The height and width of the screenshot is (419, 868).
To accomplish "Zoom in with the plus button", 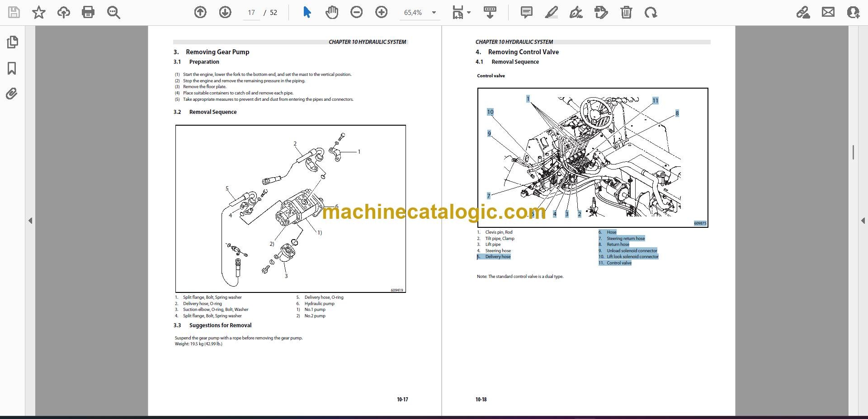I will point(382,12).
